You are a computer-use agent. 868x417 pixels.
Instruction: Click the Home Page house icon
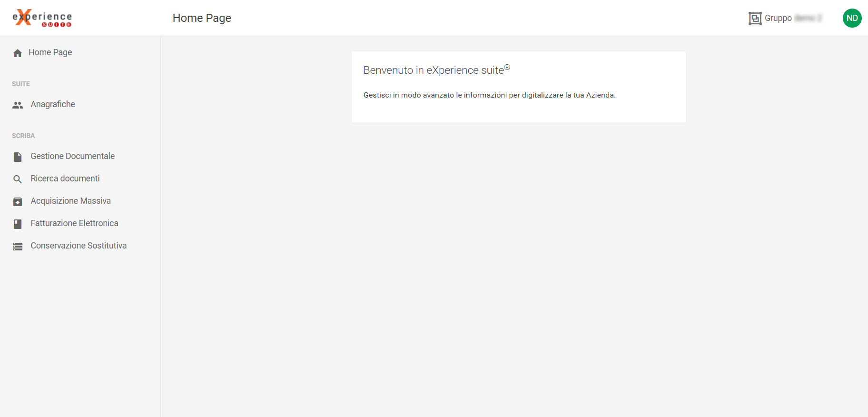pyautogui.click(x=18, y=53)
